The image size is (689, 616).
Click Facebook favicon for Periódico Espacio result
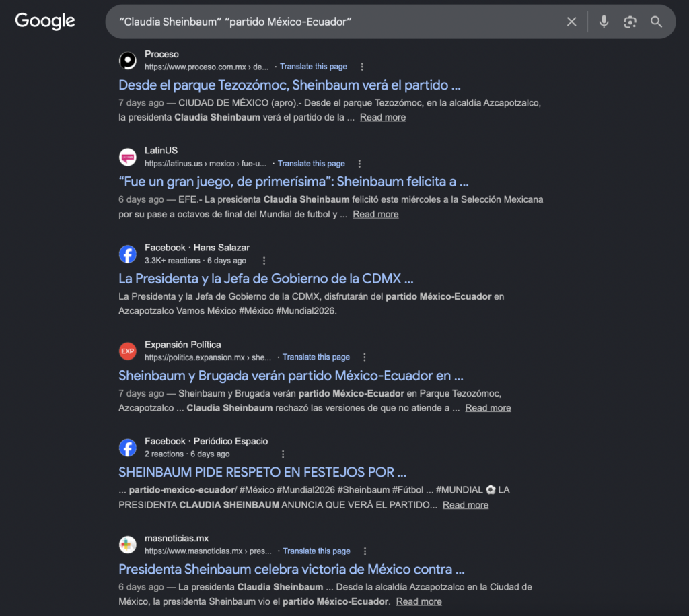point(127,448)
